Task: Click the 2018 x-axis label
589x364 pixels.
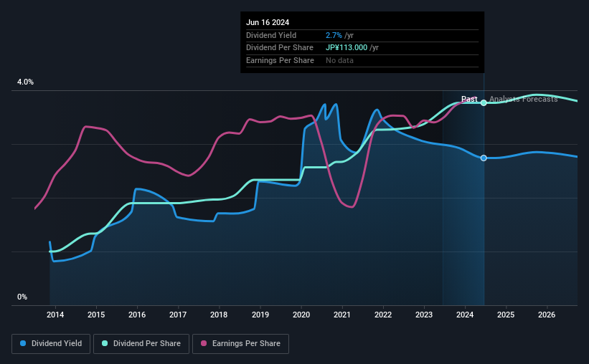Action: [x=219, y=315]
